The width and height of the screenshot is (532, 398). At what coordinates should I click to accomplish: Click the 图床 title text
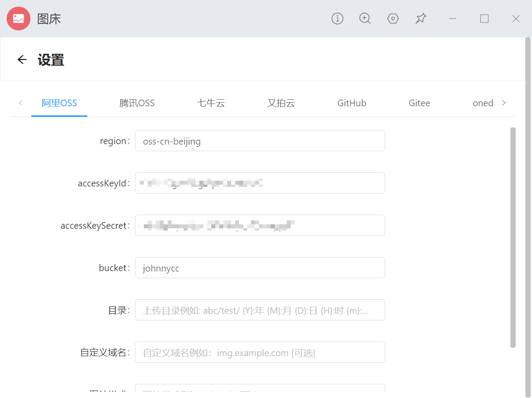point(49,19)
